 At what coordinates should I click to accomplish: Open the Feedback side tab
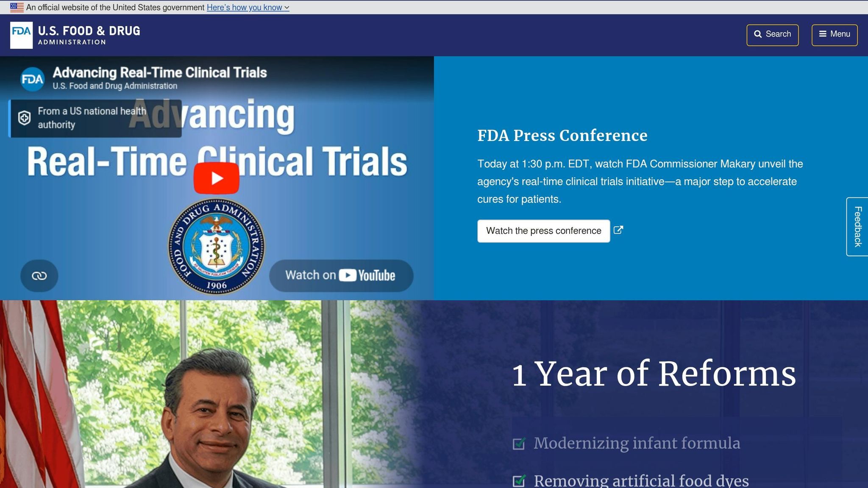[857, 227]
